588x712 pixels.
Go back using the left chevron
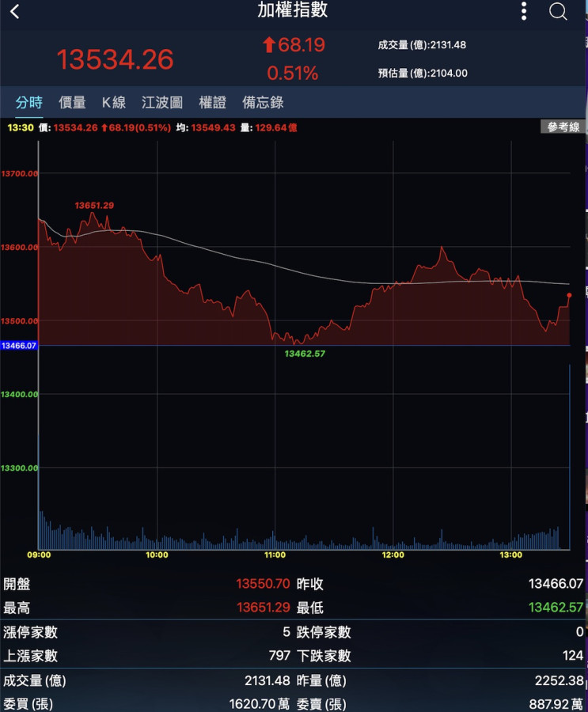pyautogui.click(x=14, y=11)
